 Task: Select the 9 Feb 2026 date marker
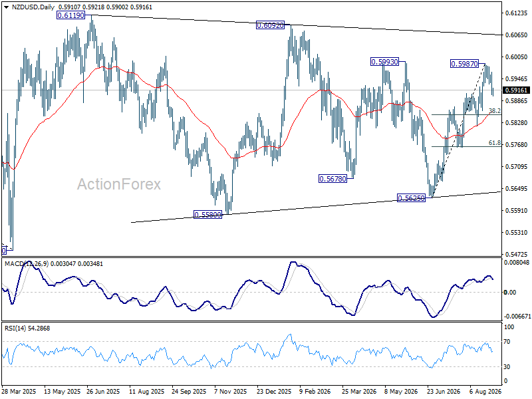315,391
